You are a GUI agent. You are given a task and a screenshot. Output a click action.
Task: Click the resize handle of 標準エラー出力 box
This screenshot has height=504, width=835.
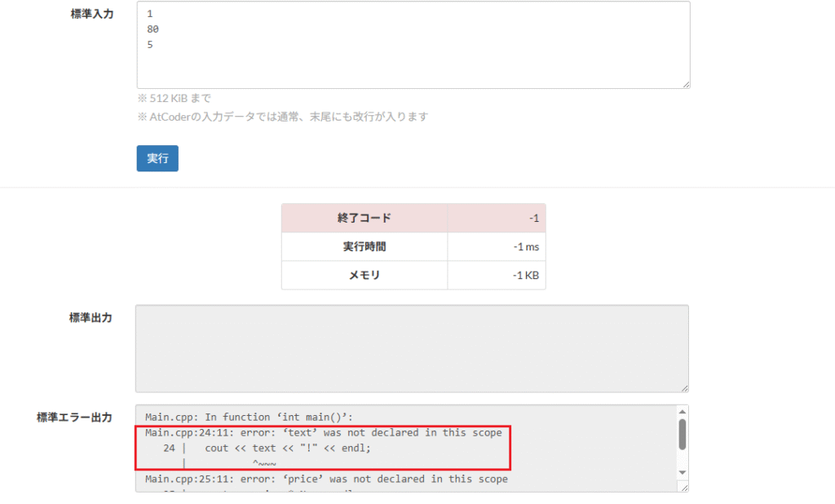[x=684, y=487]
